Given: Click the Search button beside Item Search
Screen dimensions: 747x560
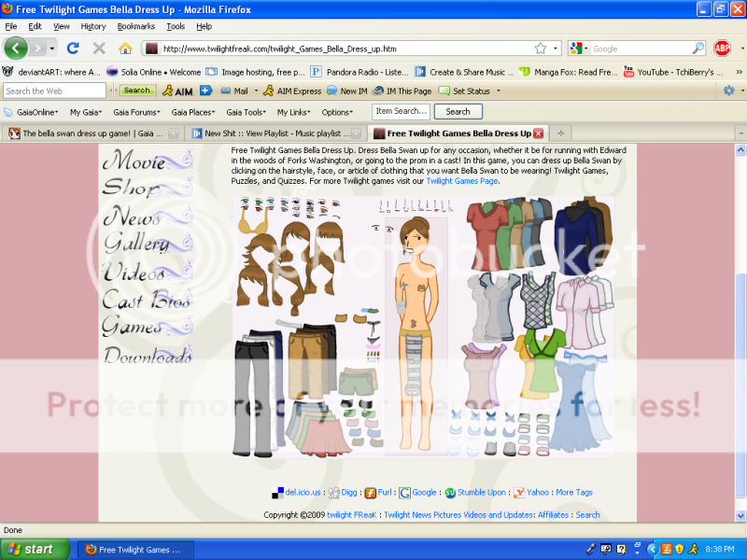Looking at the screenshot, I should 458,111.
